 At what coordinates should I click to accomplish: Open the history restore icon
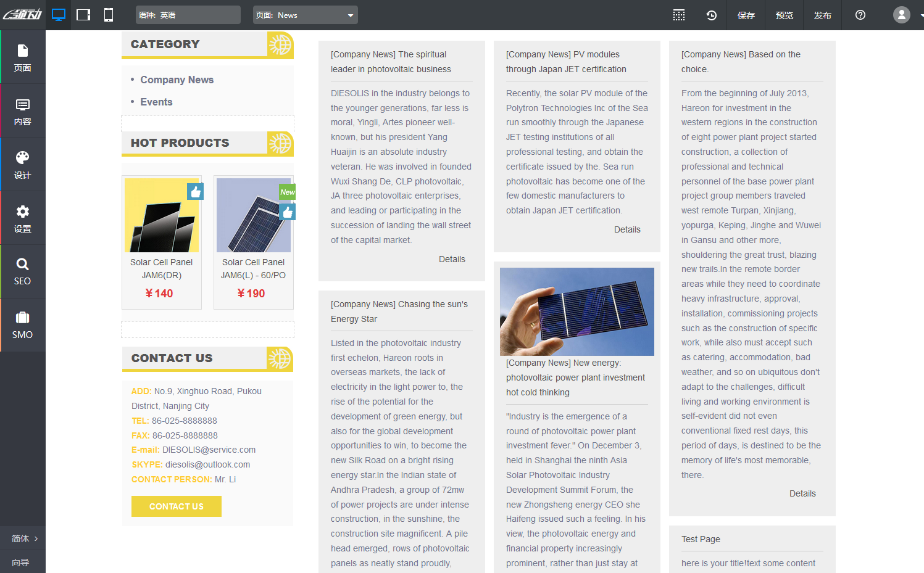pos(712,15)
